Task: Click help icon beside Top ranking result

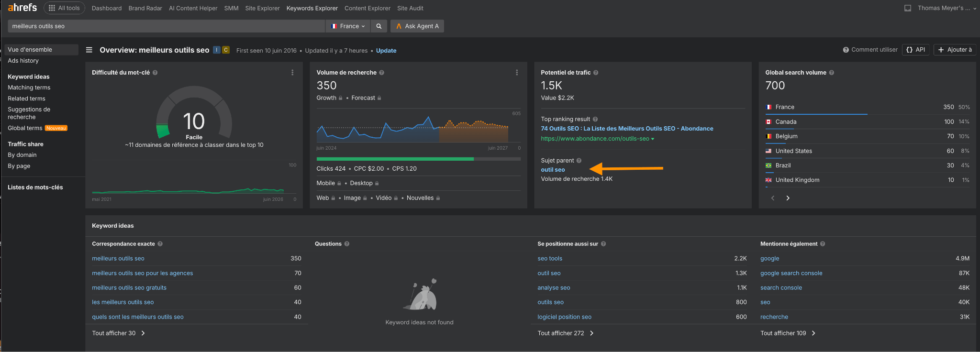Action: click(595, 119)
